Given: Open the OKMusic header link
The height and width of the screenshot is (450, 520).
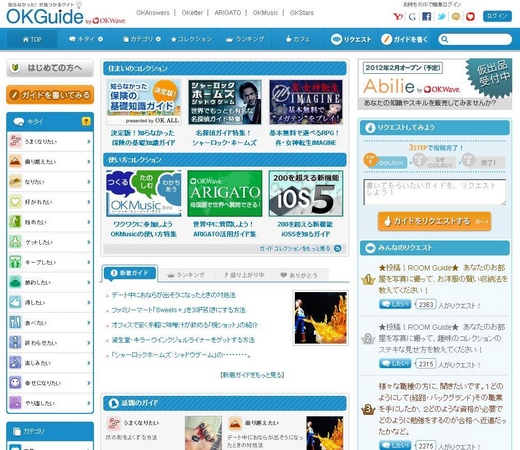Looking at the screenshot, I should pyautogui.click(x=265, y=13).
